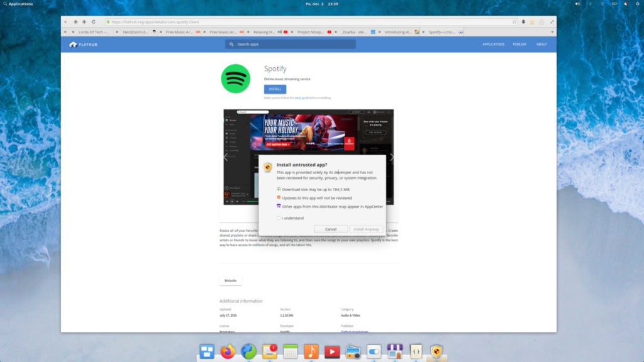The height and width of the screenshot is (362, 644).
Task: Open Music app from the dock
Action: tap(311, 351)
